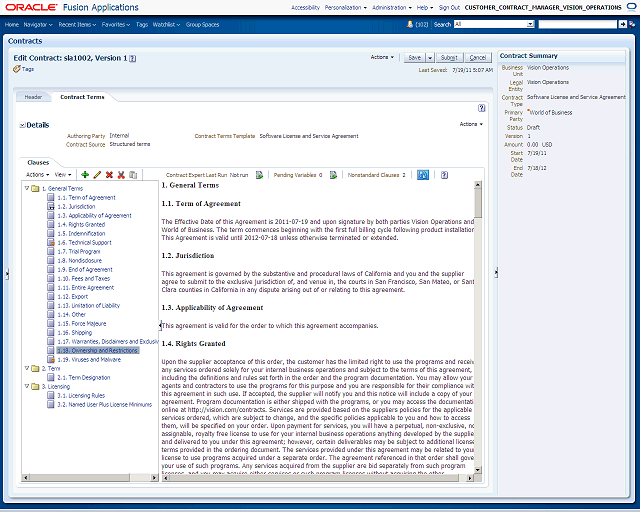Viewport: 640px width, 512px height.
Task: Click the Accessibility link
Action: pos(305,7)
